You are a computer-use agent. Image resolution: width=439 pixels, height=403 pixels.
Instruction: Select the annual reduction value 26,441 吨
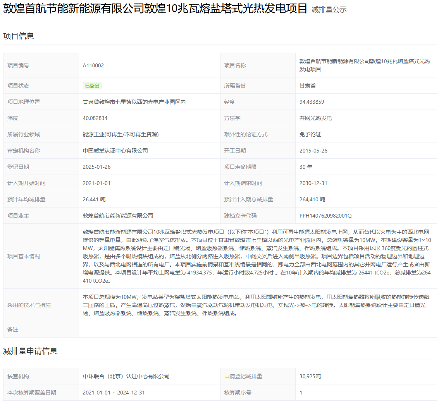tap(94, 199)
